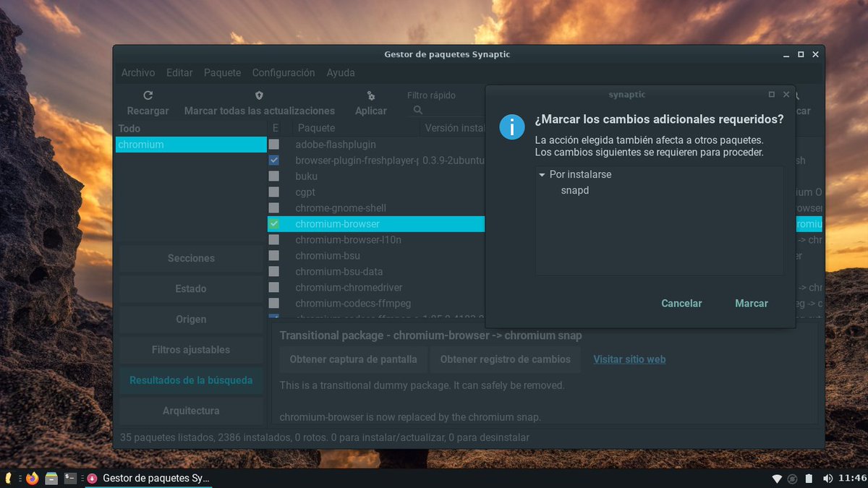This screenshot has height=488, width=868.
Task: Toggle the buku package checkbox
Action: (274, 176)
